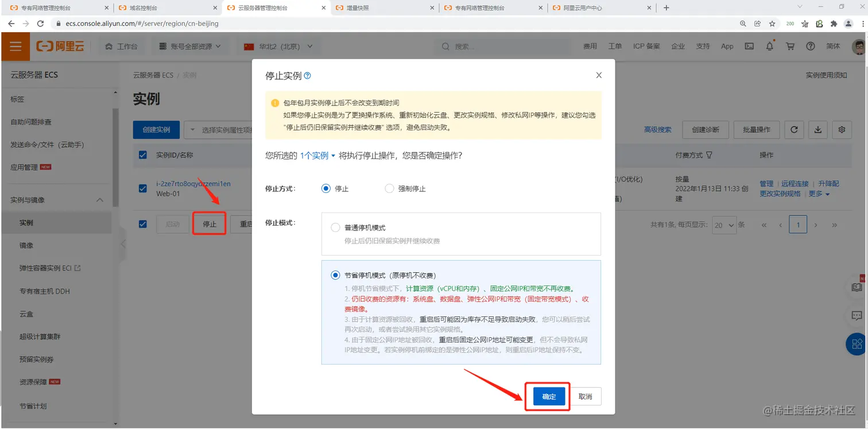Go back in browser history
Image resolution: width=868 pixels, height=429 pixels.
pyautogui.click(x=11, y=24)
